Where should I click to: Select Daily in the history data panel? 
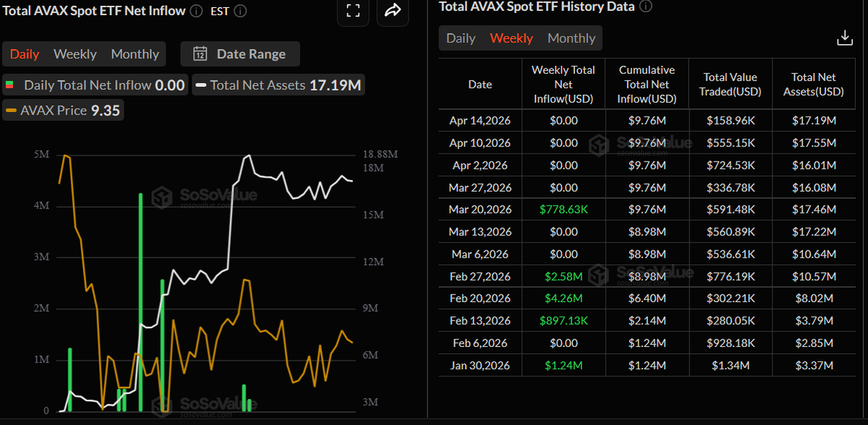pos(461,38)
